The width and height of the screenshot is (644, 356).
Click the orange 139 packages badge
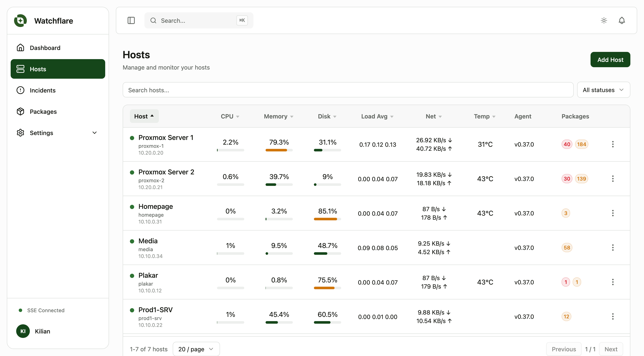click(582, 179)
